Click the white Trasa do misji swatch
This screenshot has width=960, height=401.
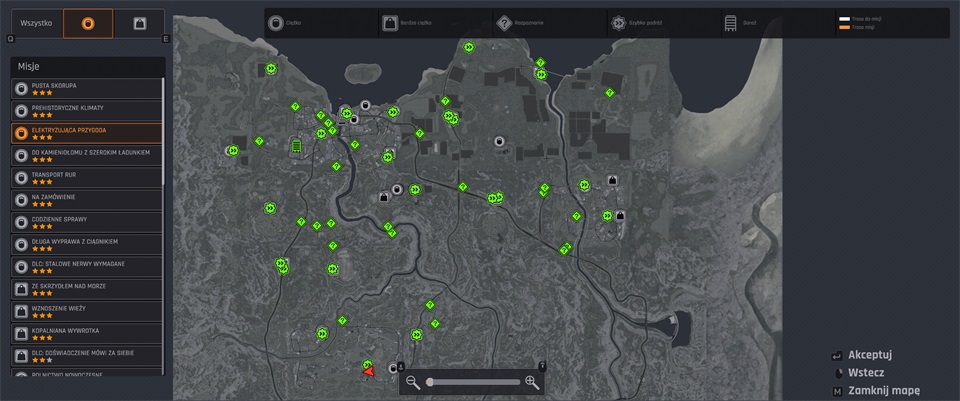(x=843, y=20)
